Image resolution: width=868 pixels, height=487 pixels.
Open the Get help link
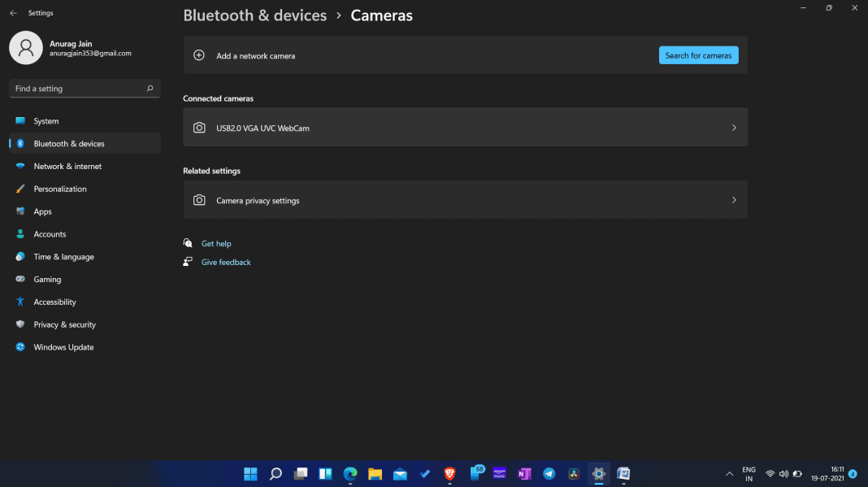pos(215,243)
